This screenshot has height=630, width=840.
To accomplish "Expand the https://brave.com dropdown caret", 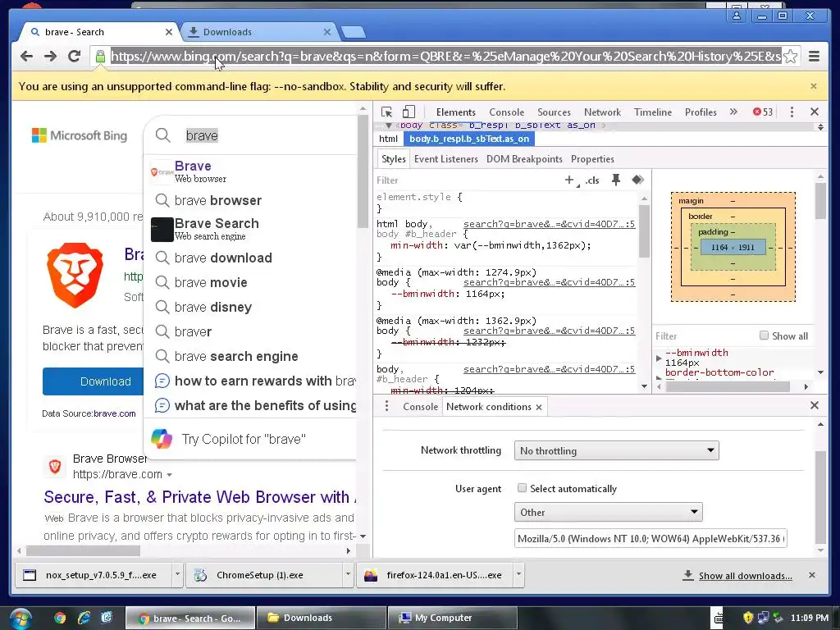I will [x=169, y=475].
